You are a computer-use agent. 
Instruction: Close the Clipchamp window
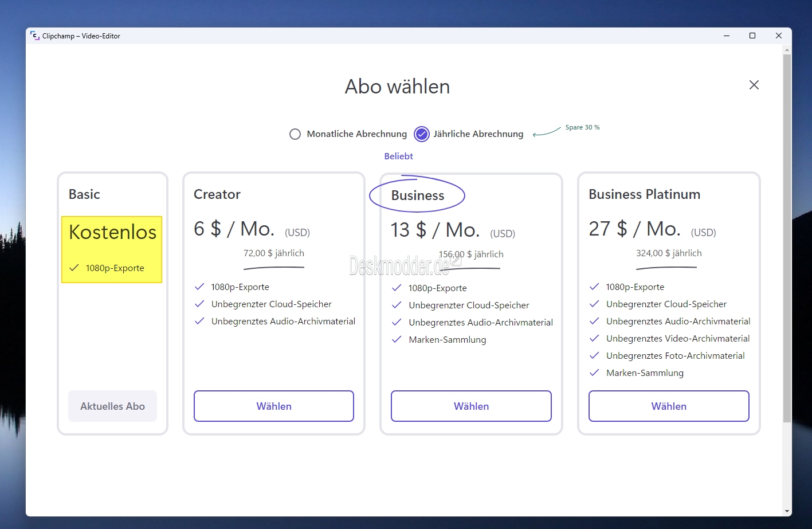tap(779, 36)
